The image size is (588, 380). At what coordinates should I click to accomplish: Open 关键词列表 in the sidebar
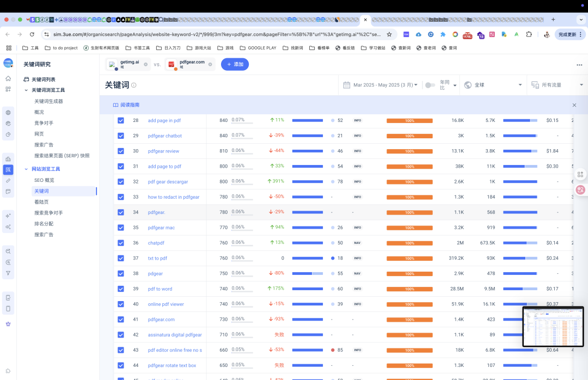(x=44, y=79)
